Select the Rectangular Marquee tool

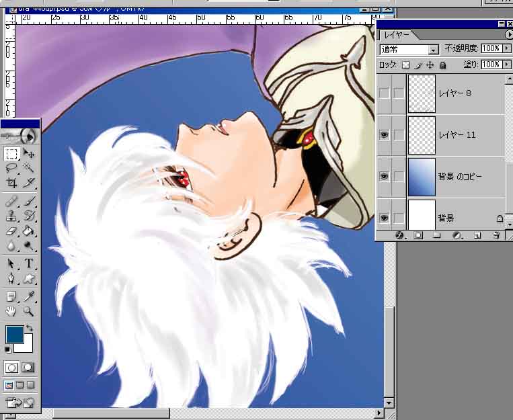(11, 154)
